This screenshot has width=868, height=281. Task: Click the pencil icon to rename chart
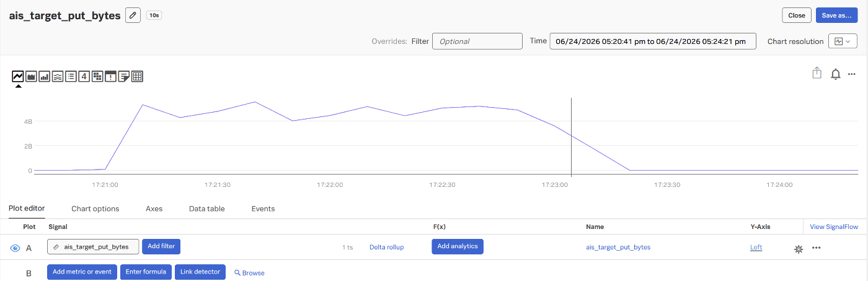pyautogui.click(x=133, y=15)
